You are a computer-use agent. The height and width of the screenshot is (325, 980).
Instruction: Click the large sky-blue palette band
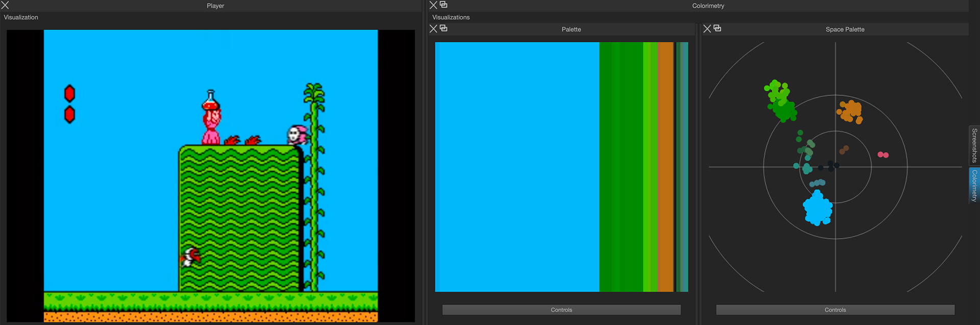[x=517, y=167]
